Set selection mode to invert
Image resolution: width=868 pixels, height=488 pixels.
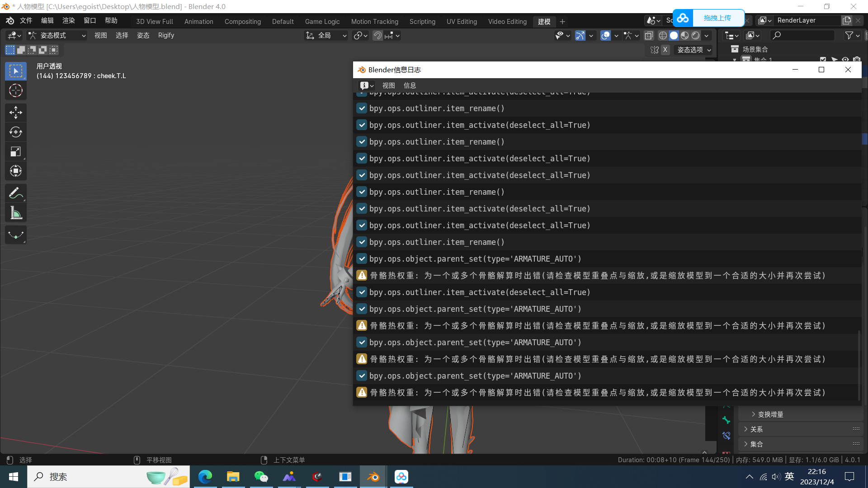point(42,50)
